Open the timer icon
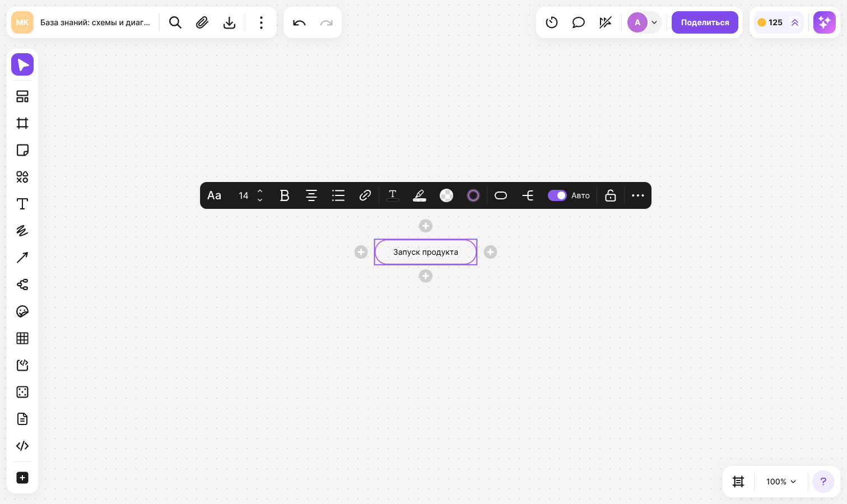The image size is (847, 504). tap(552, 22)
